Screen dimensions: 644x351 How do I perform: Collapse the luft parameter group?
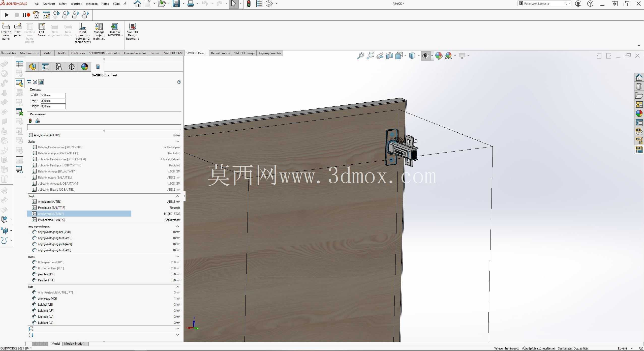coord(178,287)
